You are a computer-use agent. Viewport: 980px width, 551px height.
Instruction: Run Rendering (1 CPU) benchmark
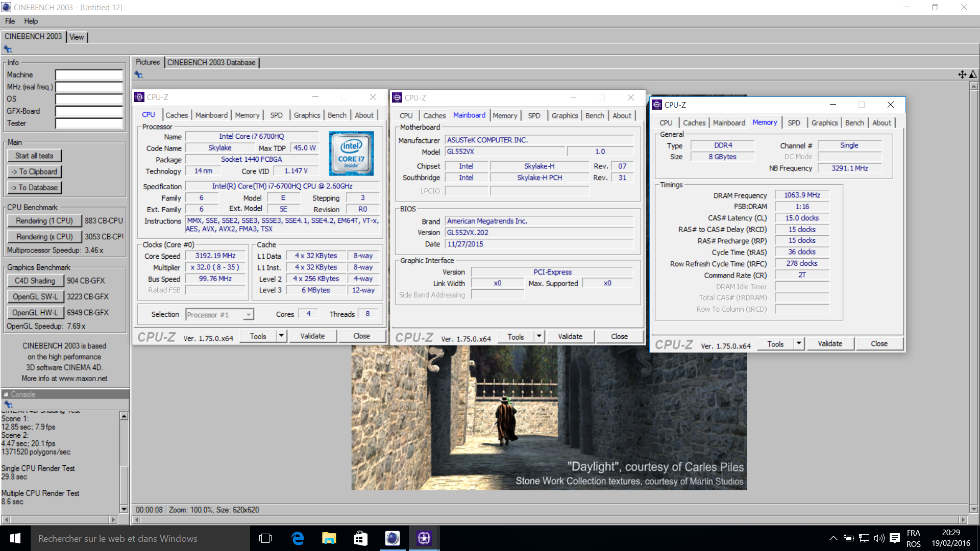(x=44, y=220)
